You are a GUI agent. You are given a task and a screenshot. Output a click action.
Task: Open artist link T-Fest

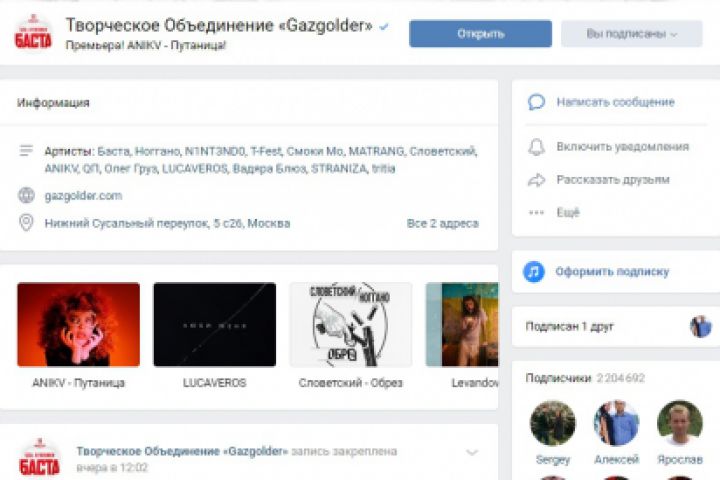click(x=266, y=151)
